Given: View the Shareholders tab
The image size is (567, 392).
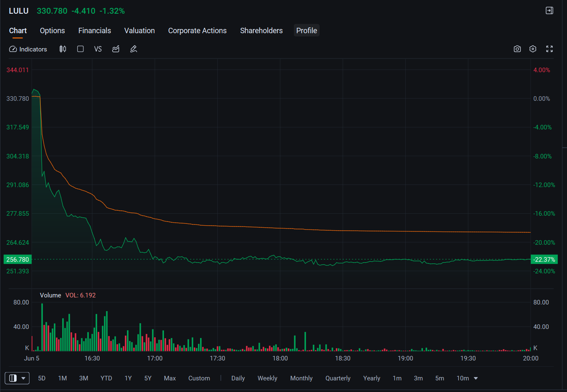Looking at the screenshot, I should [x=262, y=31].
